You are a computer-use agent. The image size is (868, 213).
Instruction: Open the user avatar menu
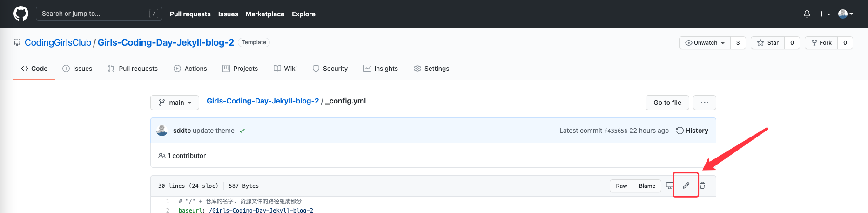tap(845, 14)
